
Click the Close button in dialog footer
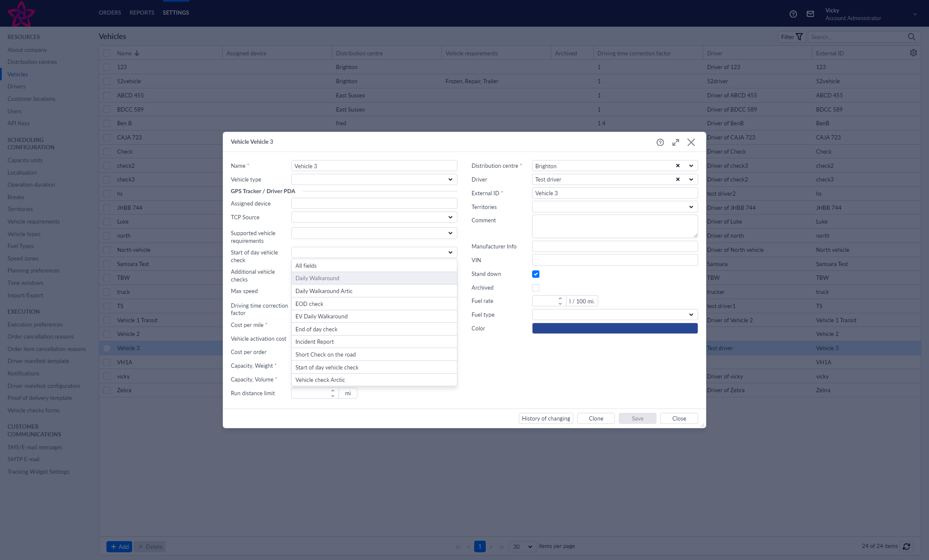tap(679, 418)
